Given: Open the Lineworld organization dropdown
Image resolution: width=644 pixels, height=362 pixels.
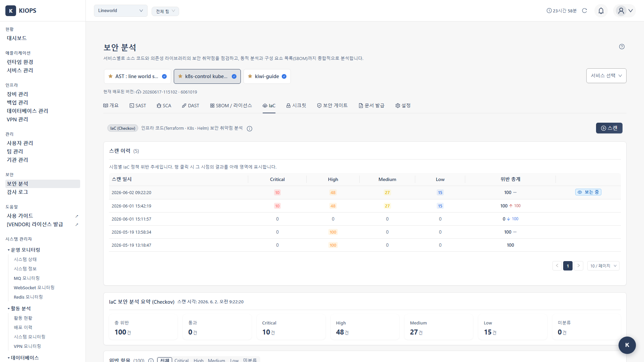Looking at the screenshot, I should pyautogui.click(x=121, y=11).
